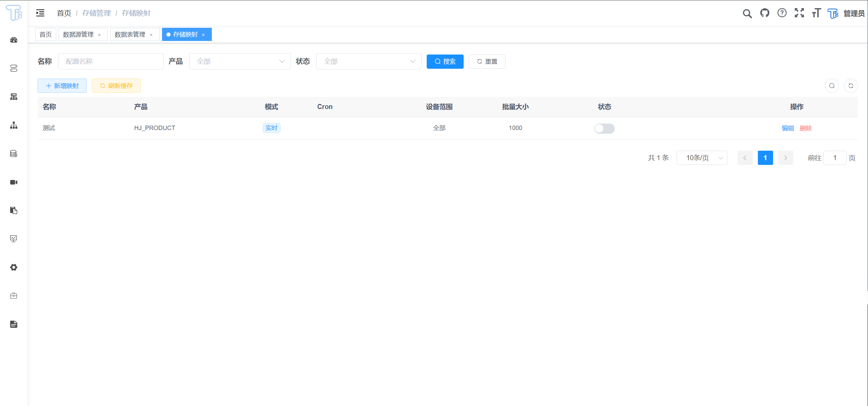This screenshot has height=406, width=868.
Task: Go to previous page arrow
Action: point(745,158)
